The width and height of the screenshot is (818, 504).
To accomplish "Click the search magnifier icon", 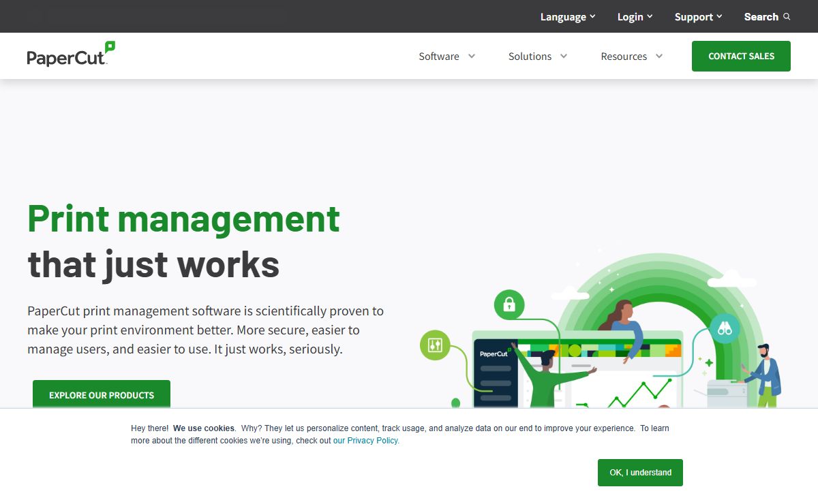I will coord(787,17).
